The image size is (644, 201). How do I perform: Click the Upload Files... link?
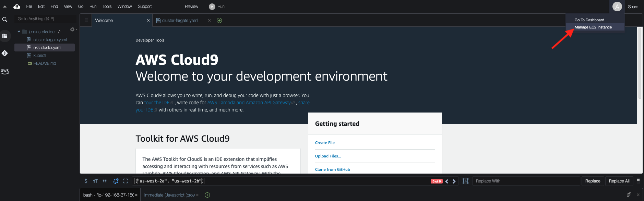(x=328, y=156)
